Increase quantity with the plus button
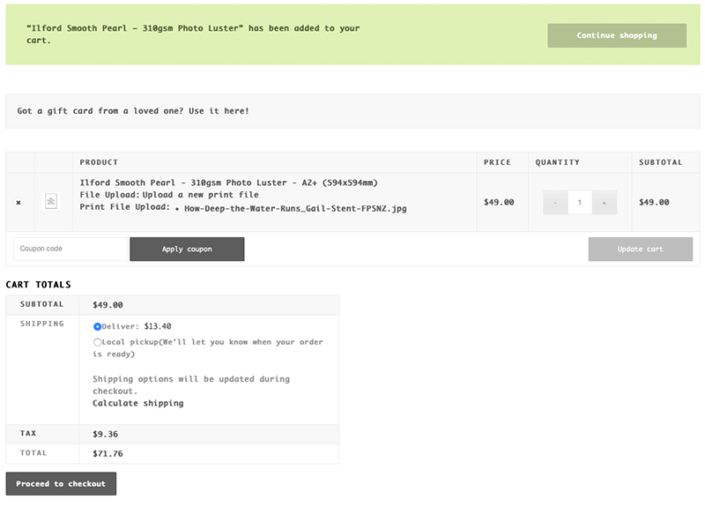Screen dimensions: 705x507 (x=604, y=202)
